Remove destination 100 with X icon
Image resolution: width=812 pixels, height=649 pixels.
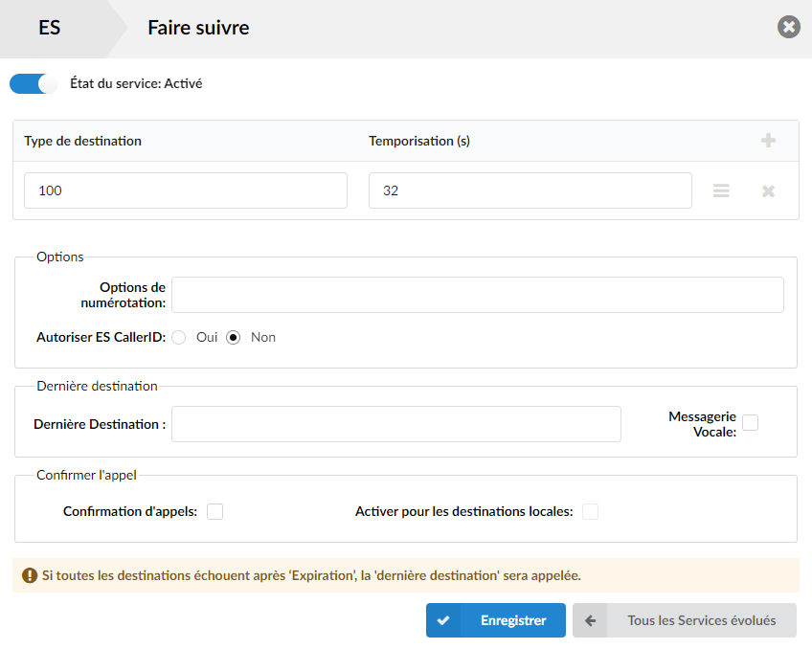tap(769, 191)
